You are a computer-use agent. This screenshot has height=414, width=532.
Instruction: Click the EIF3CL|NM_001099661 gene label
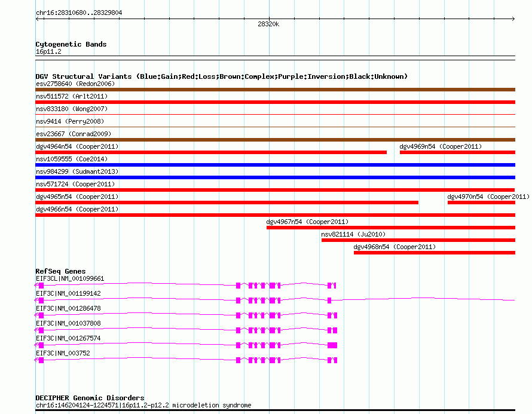click(x=70, y=279)
